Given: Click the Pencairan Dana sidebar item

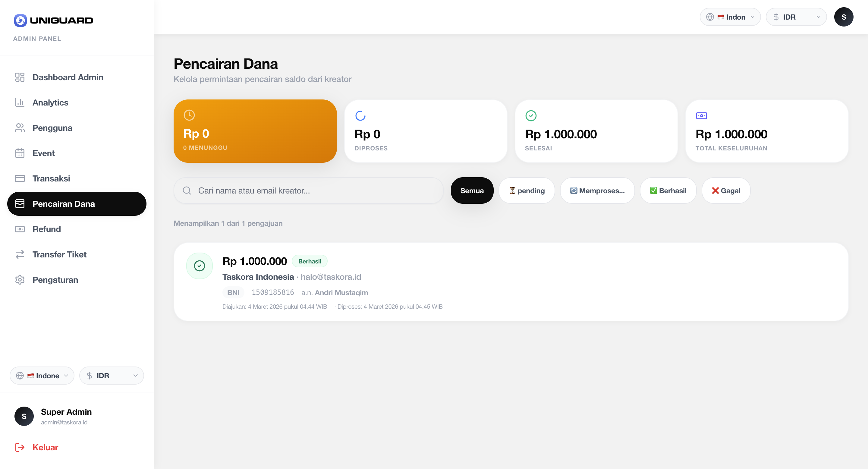Looking at the screenshot, I should (63, 204).
